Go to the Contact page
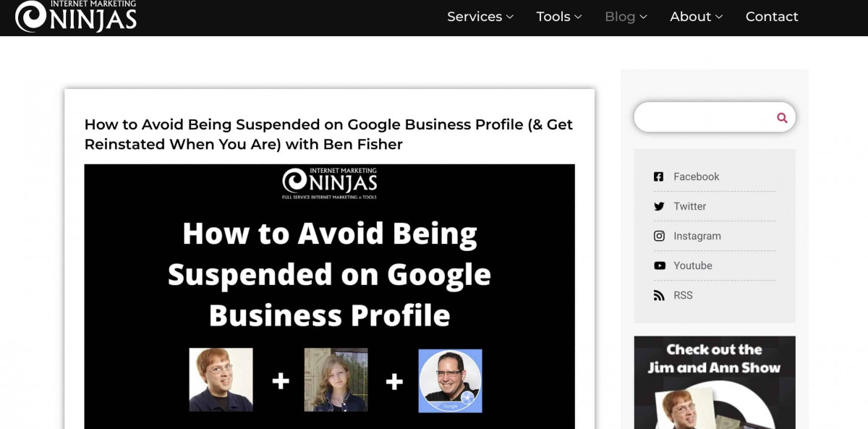 (x=772, y=17)
